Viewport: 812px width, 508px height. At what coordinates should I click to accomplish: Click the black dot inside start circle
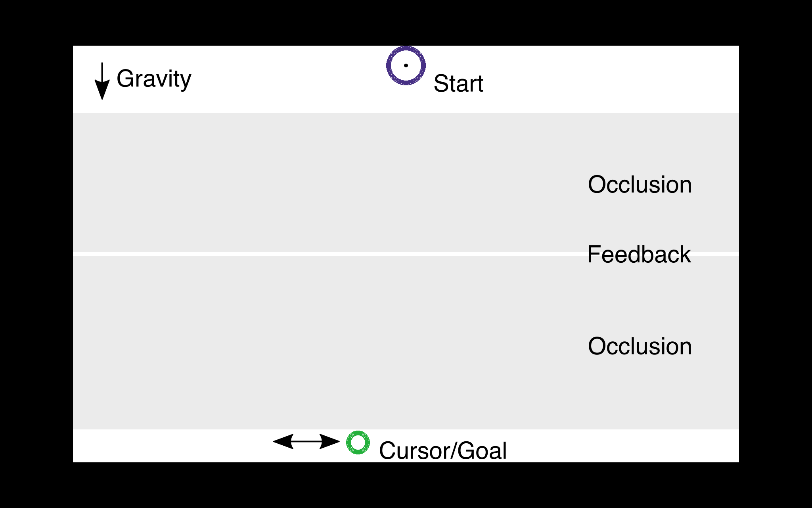click(x=406, y=65)
